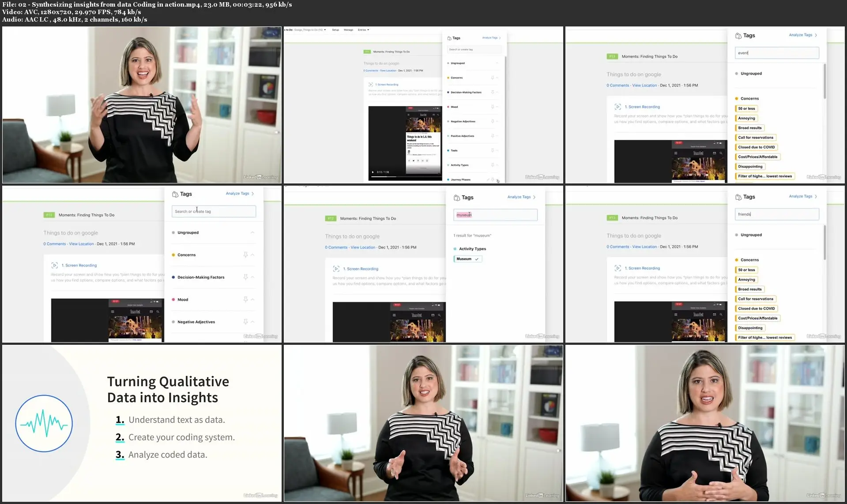Toggle Call for reservations tag in 'event' frame

pos(756,138)
